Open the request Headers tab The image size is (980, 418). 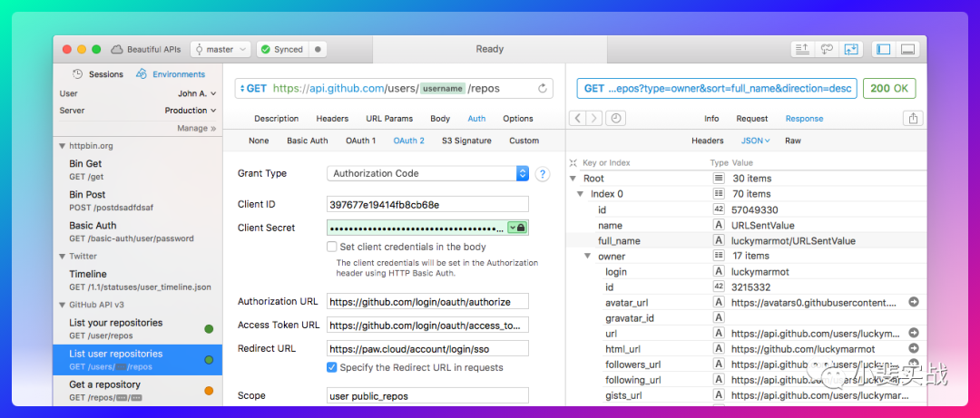pyautogui.click(x=332, y=119)
